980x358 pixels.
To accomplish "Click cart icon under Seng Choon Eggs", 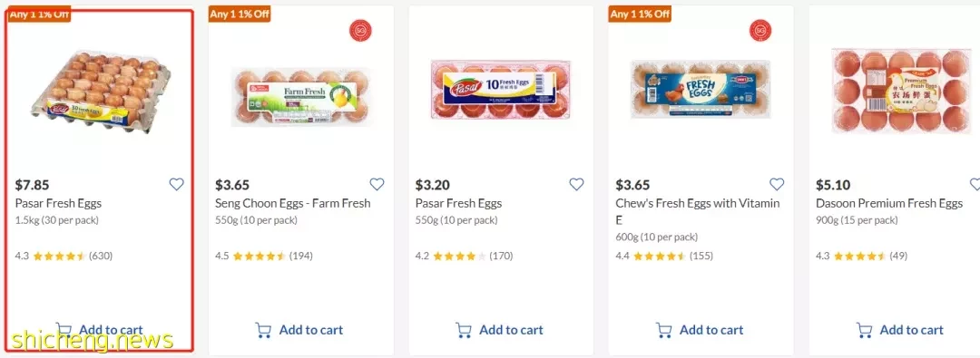I will 264,330.
